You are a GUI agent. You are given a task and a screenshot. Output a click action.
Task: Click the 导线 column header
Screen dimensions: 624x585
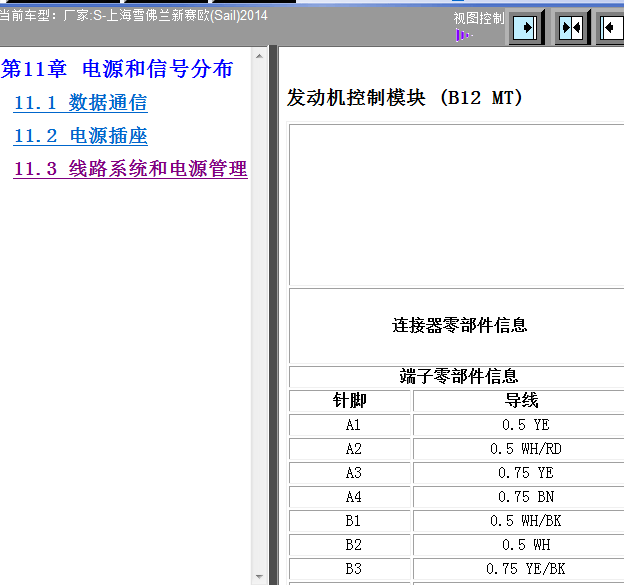(x=519, y=400)
